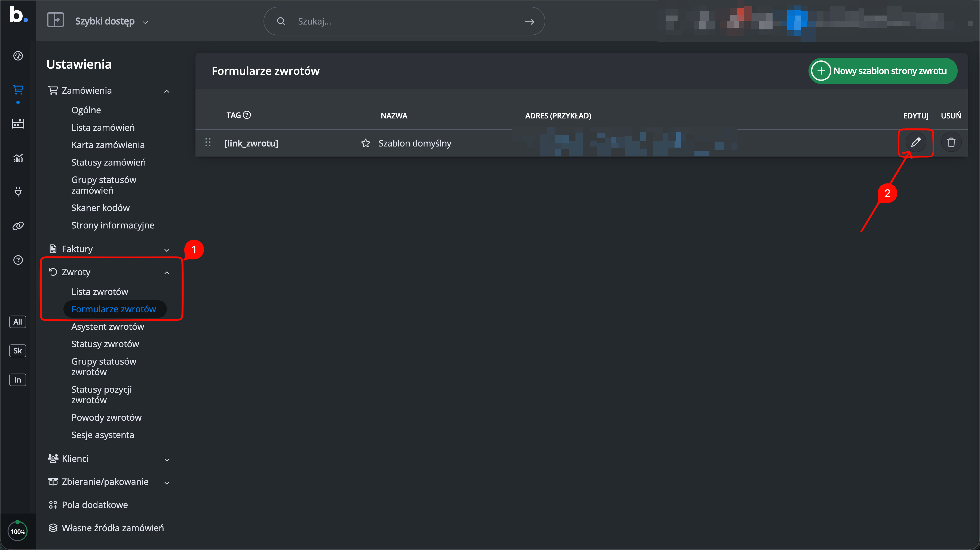This screenshot has height=550, width=980.
Task: Click the TAG help question mark icon
Action: (247, 115)
